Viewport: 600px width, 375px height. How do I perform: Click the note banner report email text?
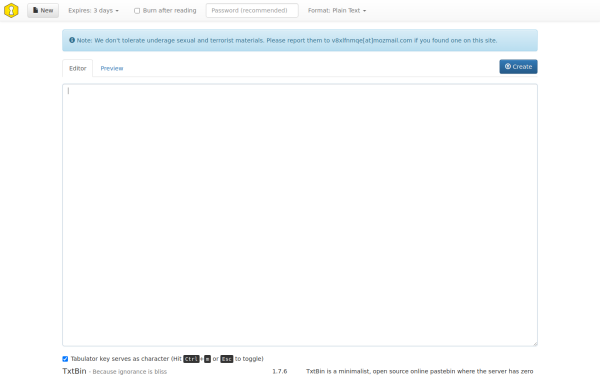pyautogui.click(x=372, y=40)
